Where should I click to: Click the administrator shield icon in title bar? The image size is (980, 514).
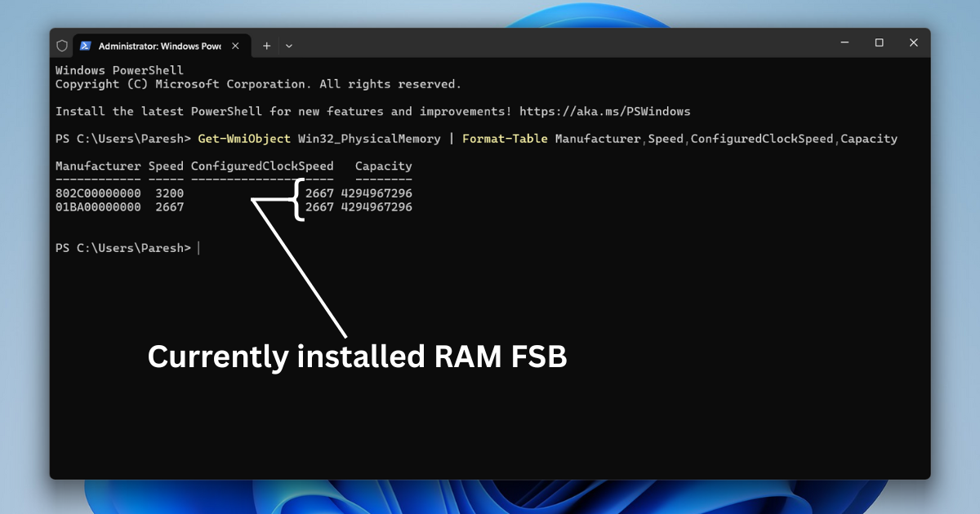[x=62, y=46]
